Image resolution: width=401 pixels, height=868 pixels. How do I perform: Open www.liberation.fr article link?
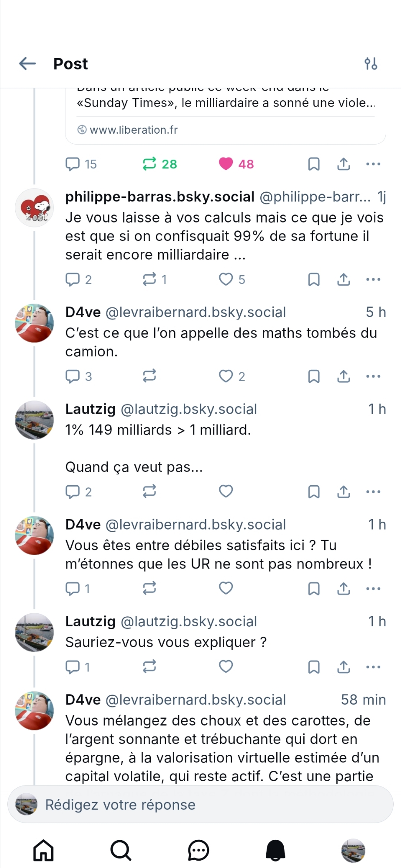[x=133, y=130]
